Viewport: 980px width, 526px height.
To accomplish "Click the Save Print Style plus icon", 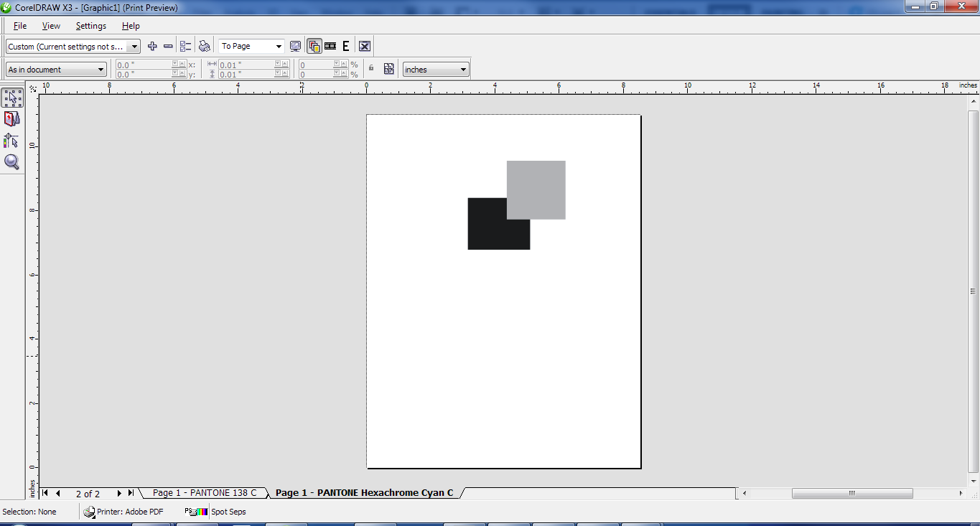I will [x=152, y=46].
